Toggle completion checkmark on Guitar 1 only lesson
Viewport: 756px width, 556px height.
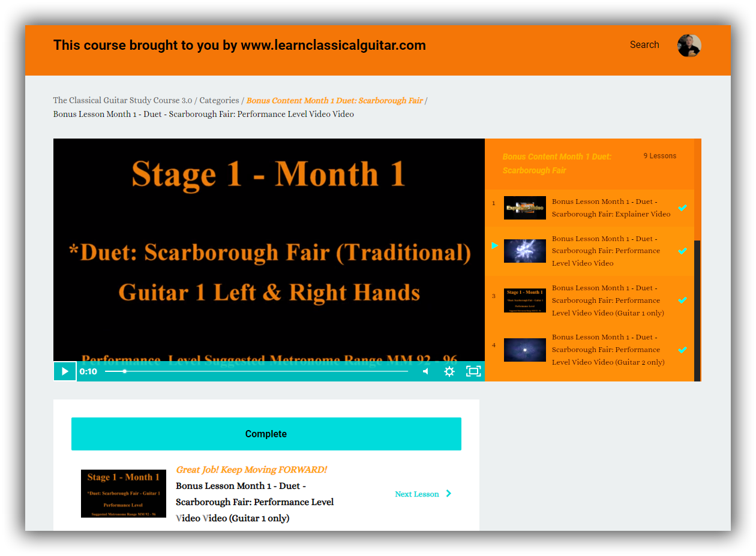(683, 300)
